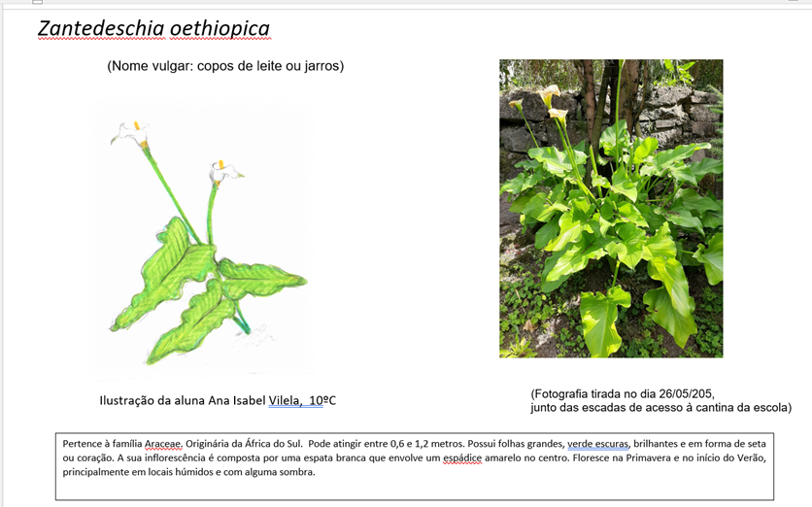The height and width of the screenshot is (507, 812).
Task: Click the text line starting 'principalmente em locais húmidos'
Action: [189, 472]
